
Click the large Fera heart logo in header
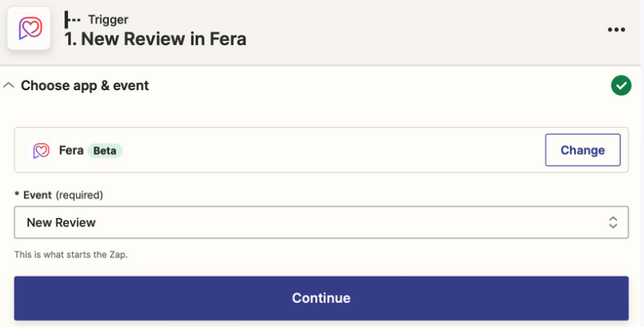pos(29,29)
